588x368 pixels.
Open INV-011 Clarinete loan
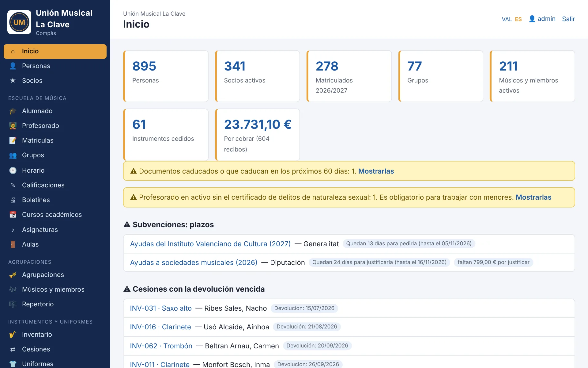coord(160,364)
